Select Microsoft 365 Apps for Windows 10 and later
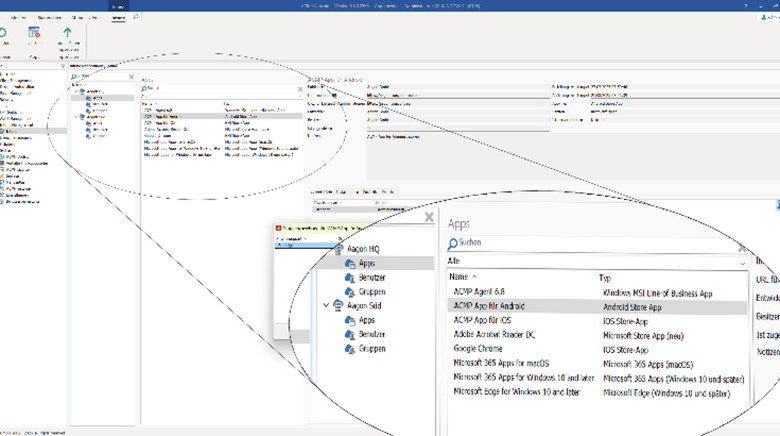 click(x=524, y=377)
